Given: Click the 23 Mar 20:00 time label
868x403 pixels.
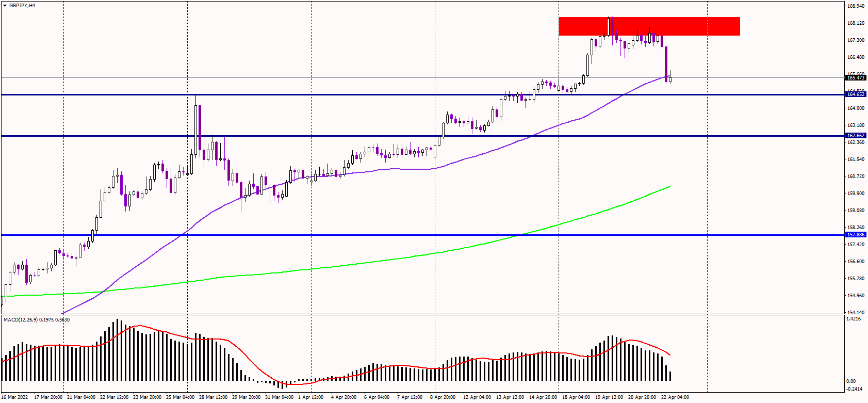Looking at the screenshot, I should click(x=148, y=397).
